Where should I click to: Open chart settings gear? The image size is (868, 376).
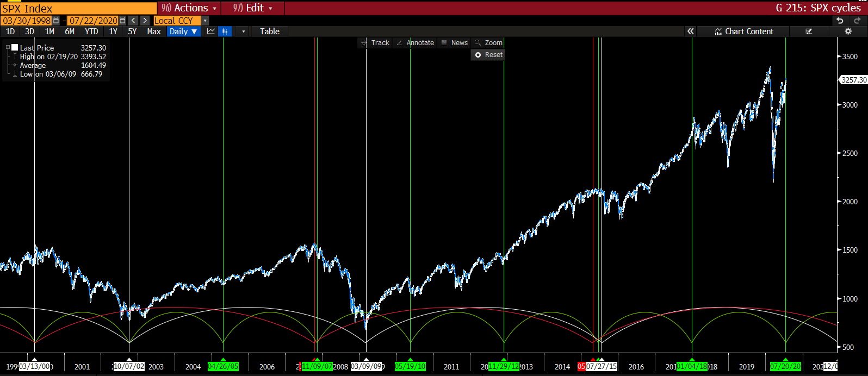click(848, 32)
